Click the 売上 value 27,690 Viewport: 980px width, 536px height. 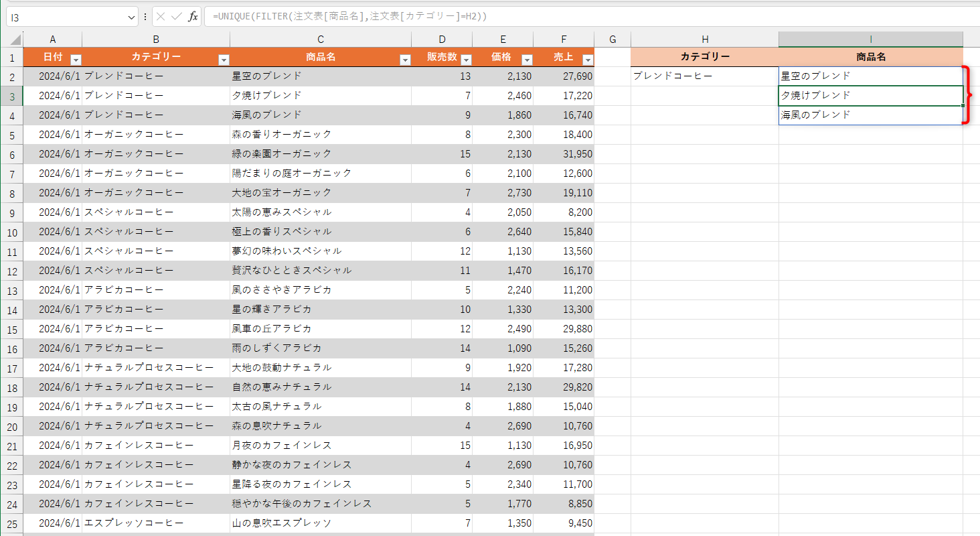tap(564, 76)
